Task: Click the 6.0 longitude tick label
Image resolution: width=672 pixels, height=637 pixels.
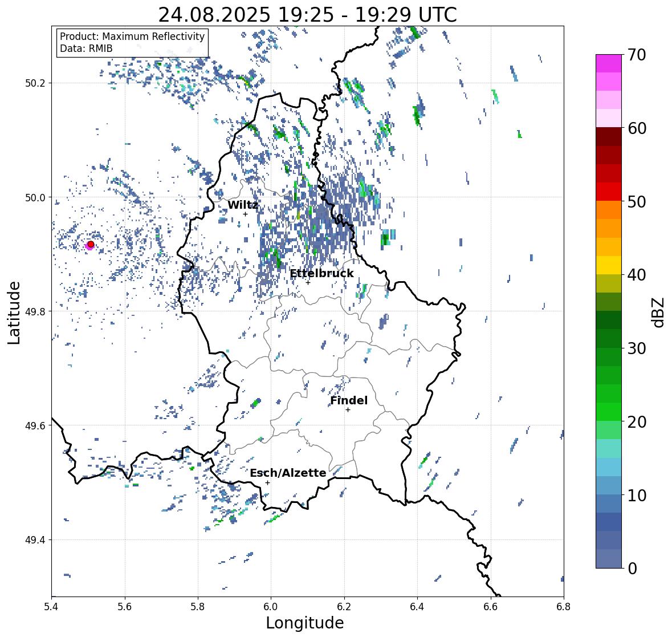Action: click(x=271, y=607)
